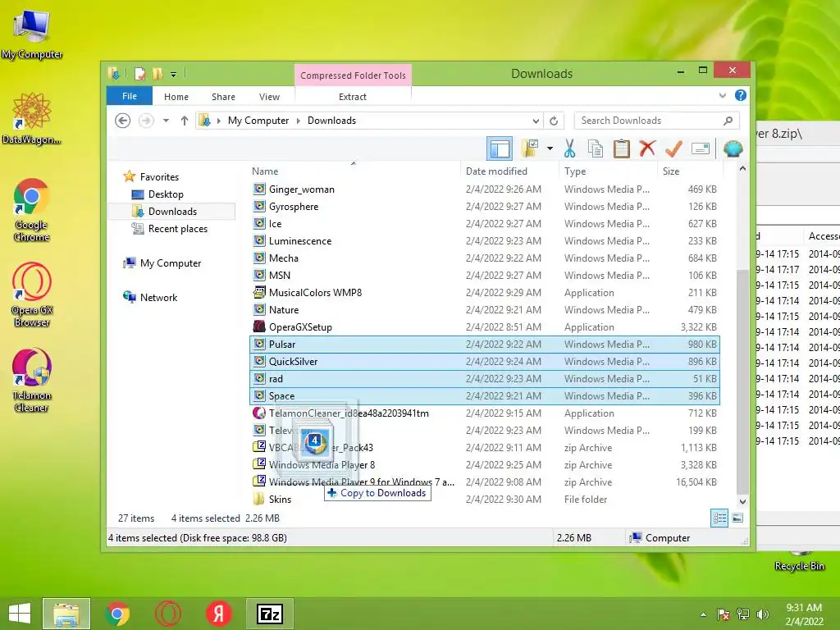The image size is (840, 630).
Task: Click the Help question mark icon
Action: [x=741, y=95]
